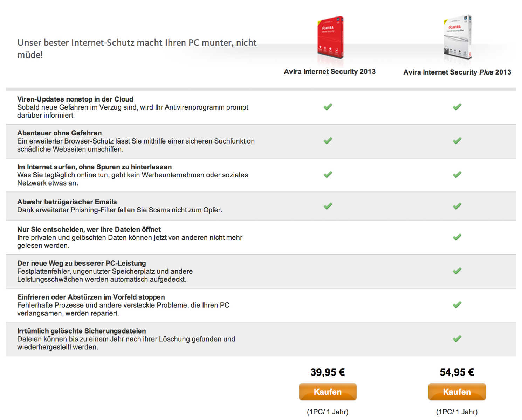Screen dimensions: 522x420
Task: Click the Avira Internet Security Plus 2013 title
Action: click(x=457, y=72)
